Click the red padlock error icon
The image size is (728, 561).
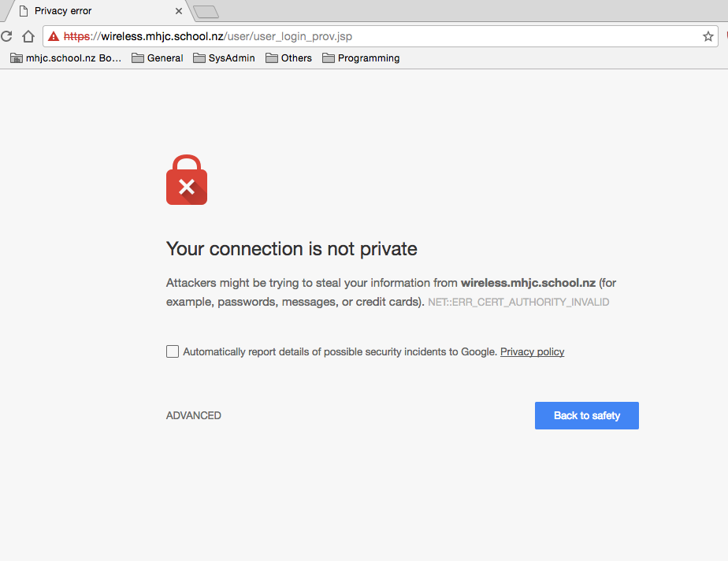point(187,180)
